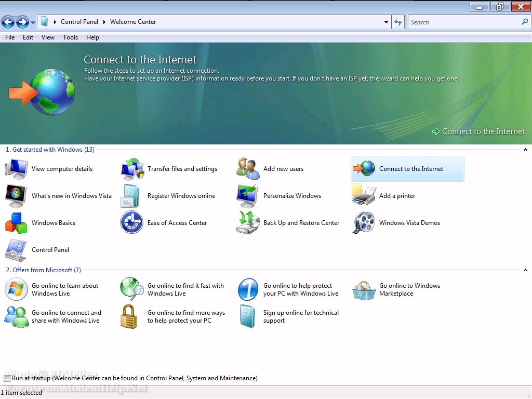
Task: Click the Ease of Access Center label
Action: pos(177,223)
